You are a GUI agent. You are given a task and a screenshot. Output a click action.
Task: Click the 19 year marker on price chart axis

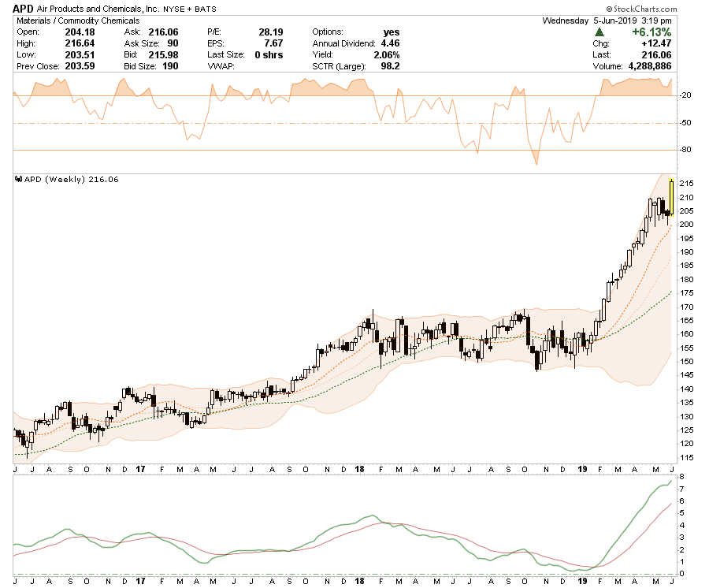582,469
